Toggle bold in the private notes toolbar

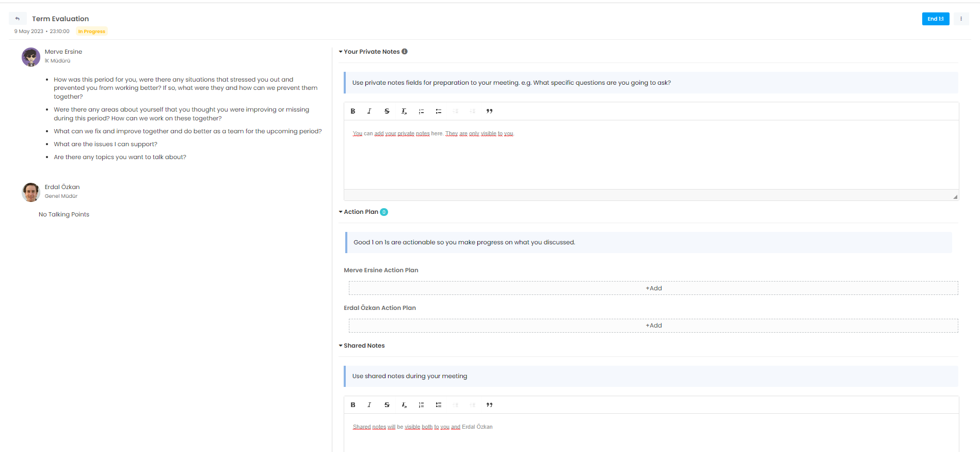tap(353, 111)
